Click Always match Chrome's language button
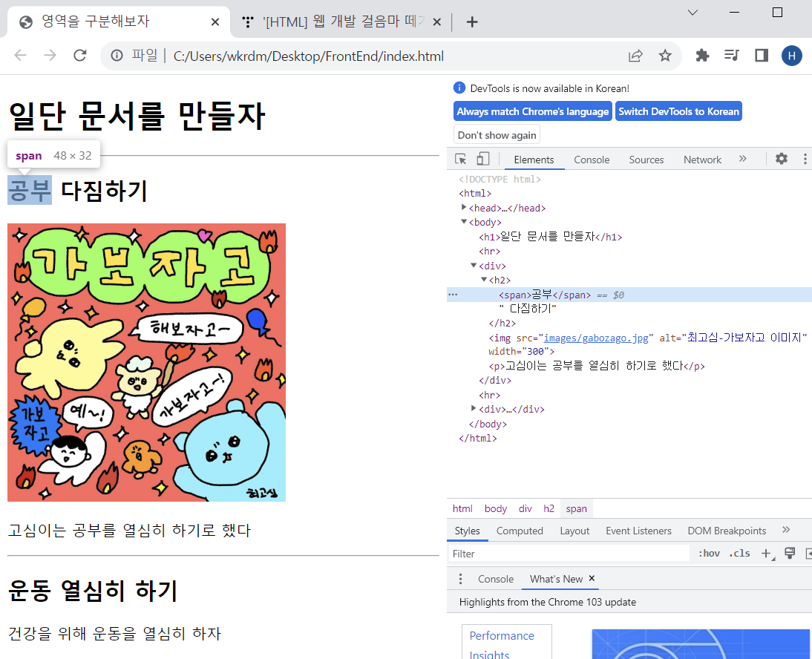 (x=533, y=111)
